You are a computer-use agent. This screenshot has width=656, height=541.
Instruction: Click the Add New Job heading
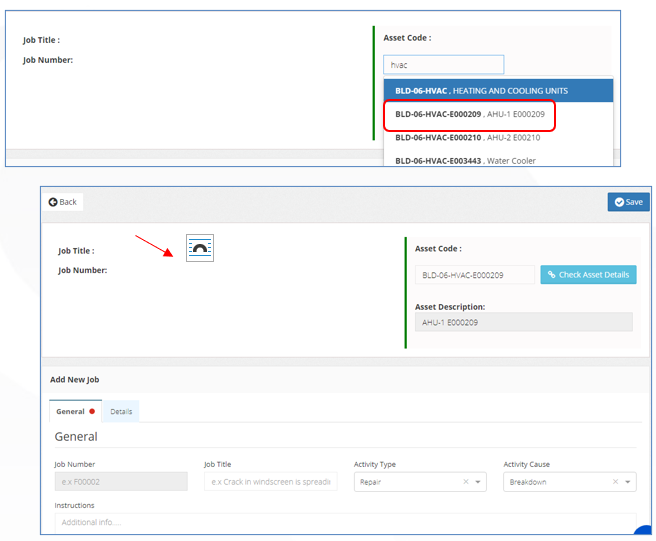[x=74, y=379]
